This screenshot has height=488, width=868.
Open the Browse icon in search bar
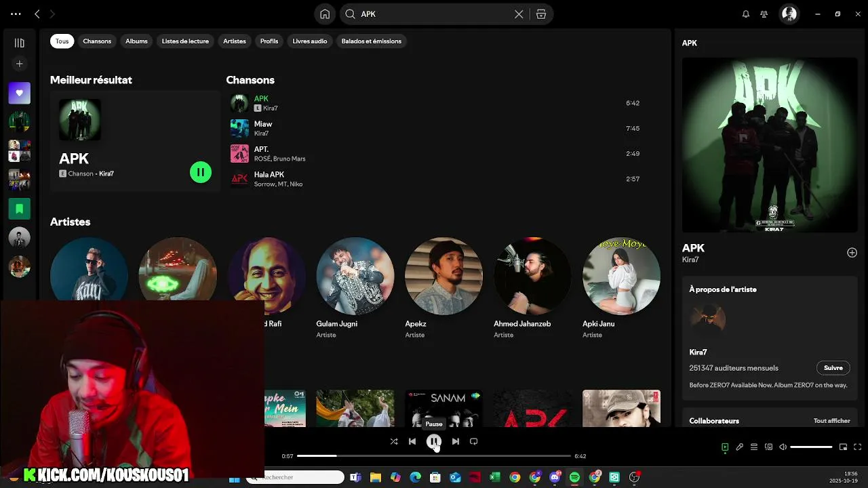coord(541,14)
